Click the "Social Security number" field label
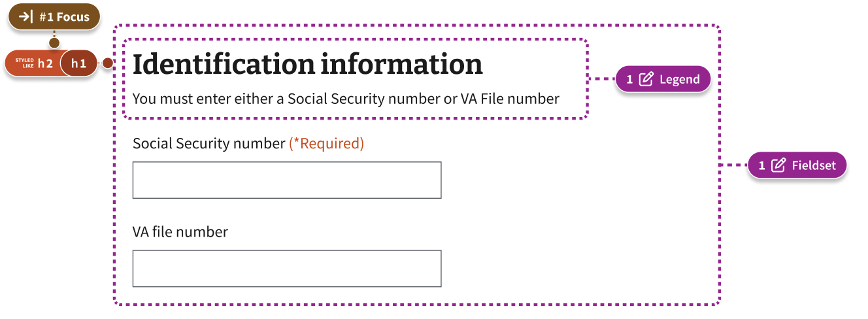 tap(209, 143)
